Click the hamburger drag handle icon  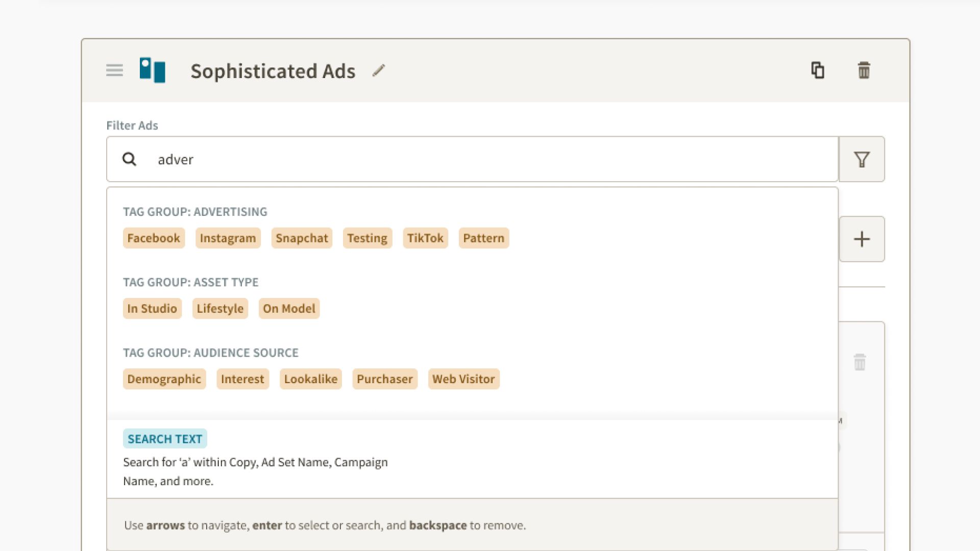click(114, 70)
